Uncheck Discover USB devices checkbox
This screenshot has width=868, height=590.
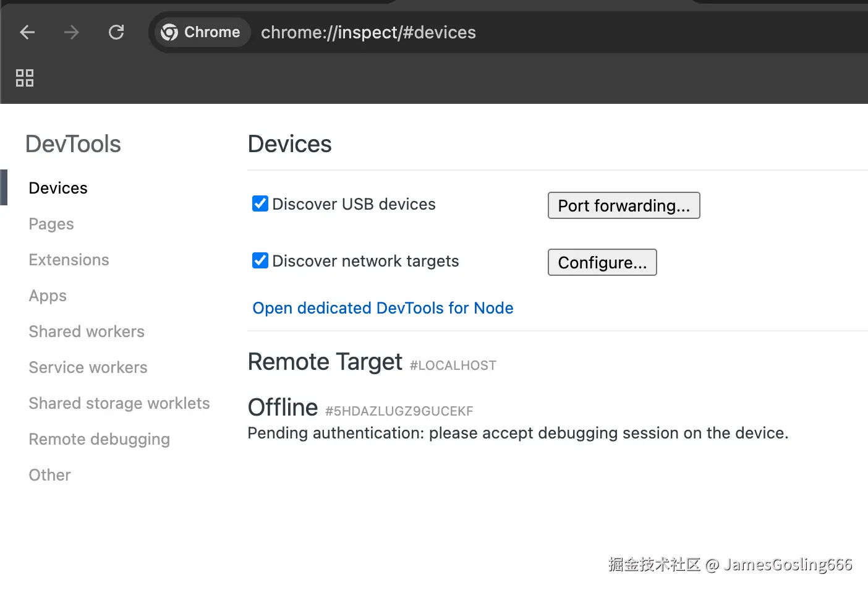pyautogui.click(x=260, y=203)
